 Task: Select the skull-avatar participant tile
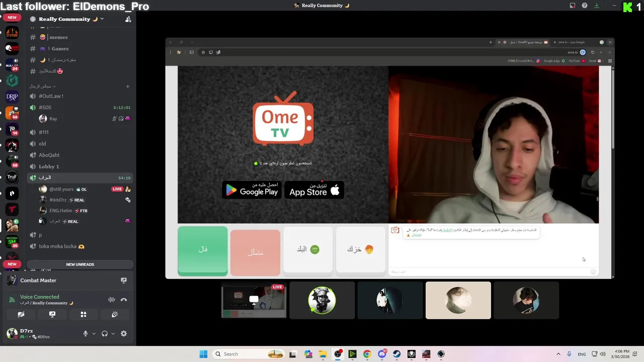click(322, 300)
